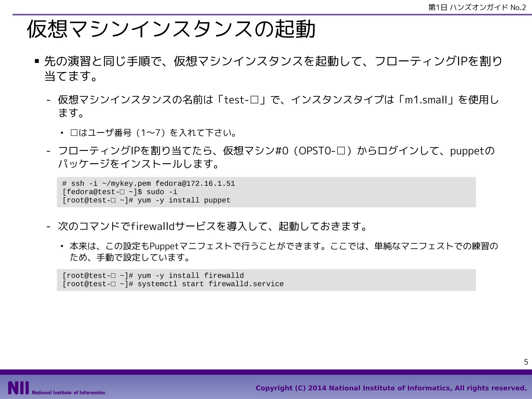Click the page number 5
The image size is (532, 399).
(526, 362)
